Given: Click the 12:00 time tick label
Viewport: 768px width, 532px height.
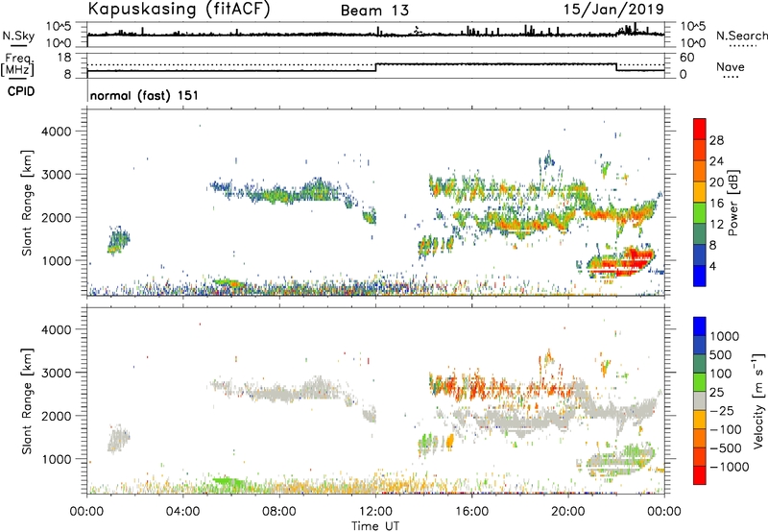Looking at the screenshot, I should pos(375,512).
